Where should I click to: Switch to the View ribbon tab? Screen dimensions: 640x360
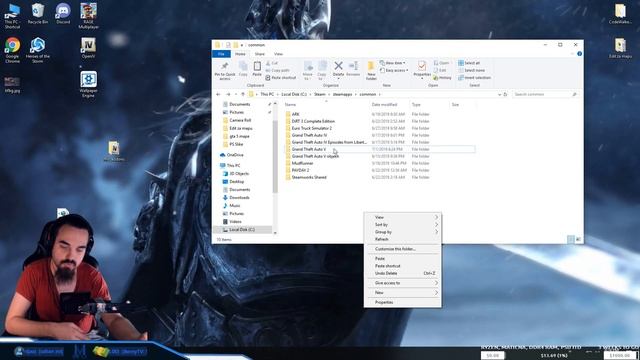pos(278,54)
